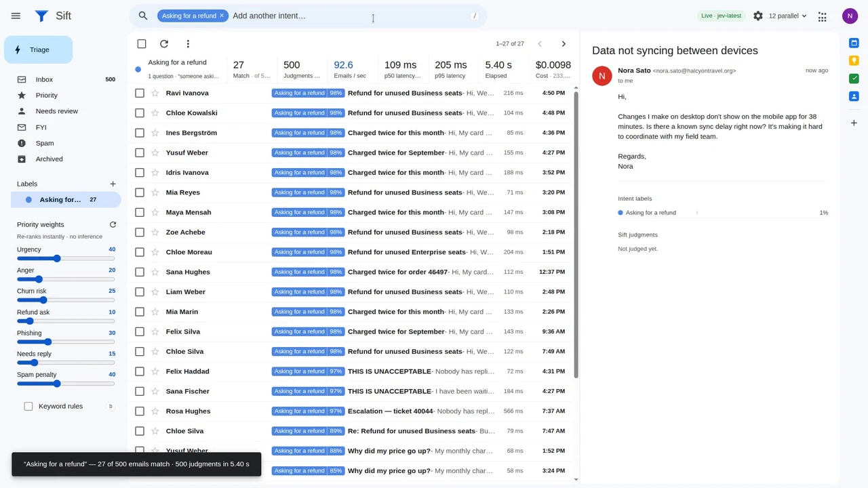The image size is (868, 488).
Task: Open Escalation — ticket 40044 email
Action: point(351,411)
